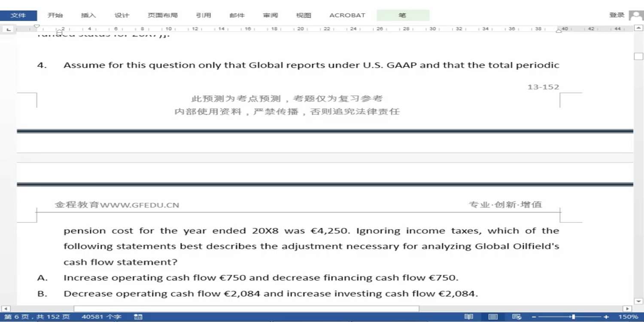Open the 插入 (Insert) ribbon tab
This screenshot has height=322, width=644.
pyautogui.click(x=88, y=15)
